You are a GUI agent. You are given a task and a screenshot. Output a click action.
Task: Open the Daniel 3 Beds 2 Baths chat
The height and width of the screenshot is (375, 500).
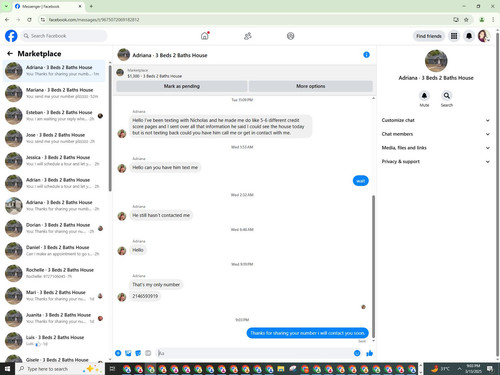pyautogui.click(x=54, y=251)
